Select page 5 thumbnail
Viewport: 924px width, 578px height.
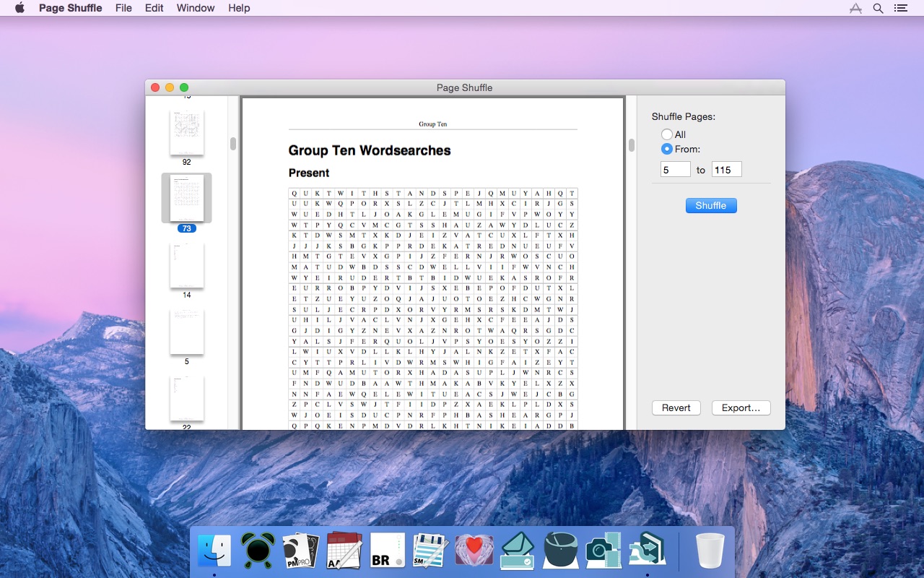[187, 332]
